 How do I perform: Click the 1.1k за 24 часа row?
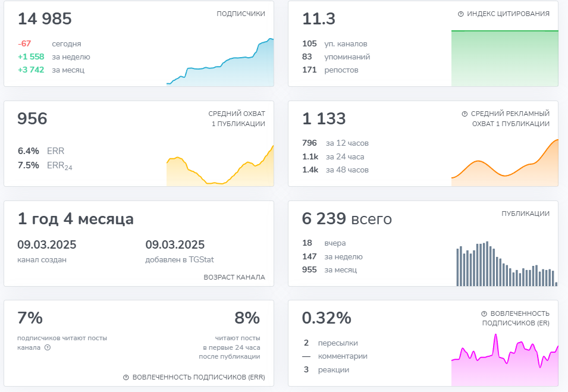(333, 157)
